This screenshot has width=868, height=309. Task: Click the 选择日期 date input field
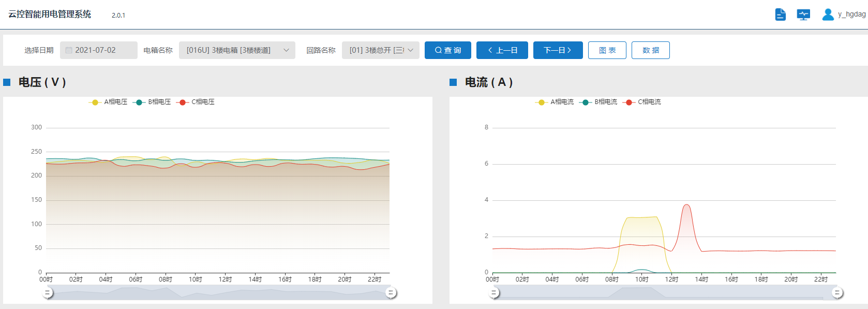(99, 50)
